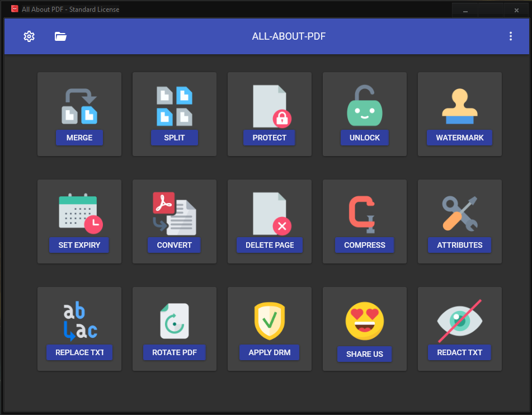Screen dimensions: 532x415
Task: Select the SPLIT button
Action: (x=175, y=138)
